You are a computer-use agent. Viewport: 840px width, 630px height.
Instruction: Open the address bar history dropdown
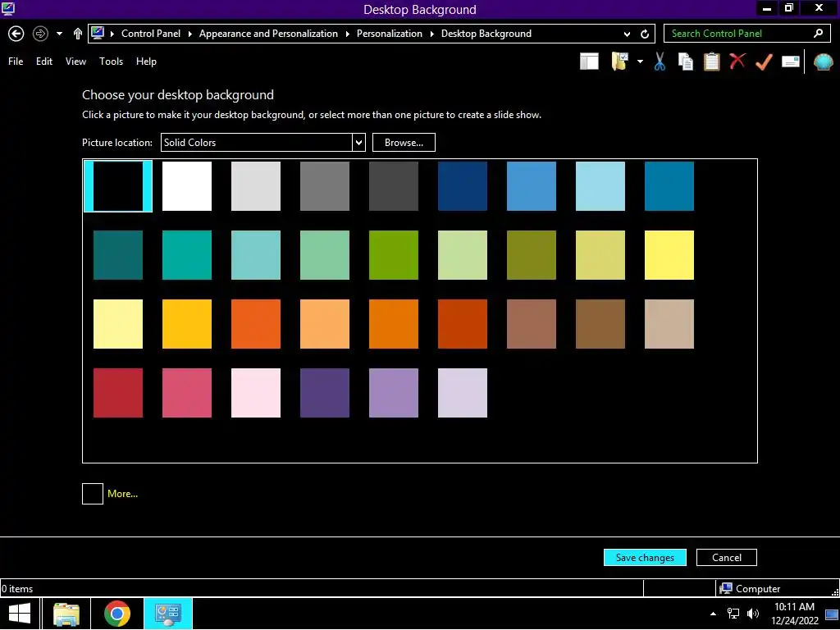click(627, 34)
